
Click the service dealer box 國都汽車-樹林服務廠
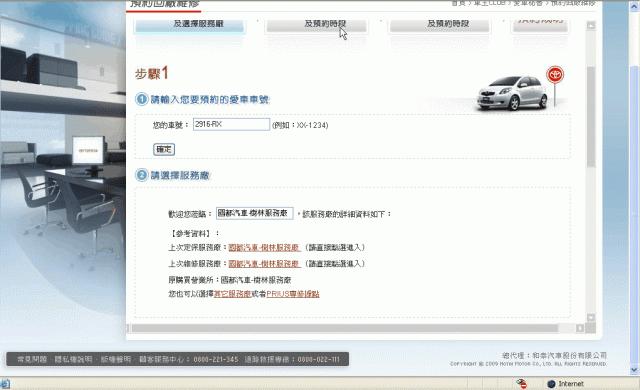click(x=254, y=213)
